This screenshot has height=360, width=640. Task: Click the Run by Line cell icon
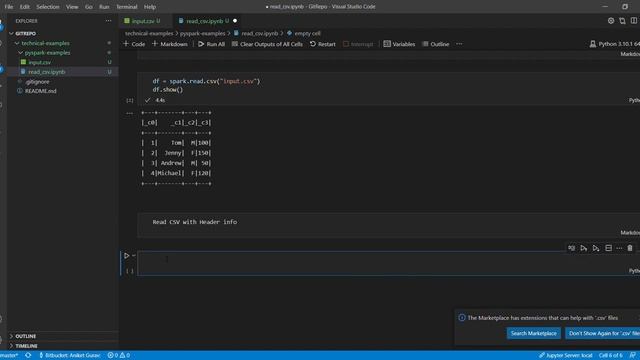(571, 248)
